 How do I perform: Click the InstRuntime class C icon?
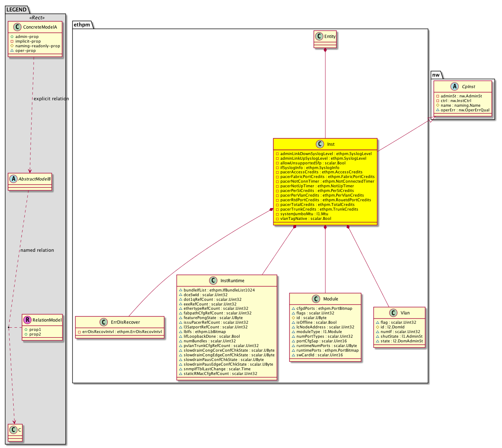pos(213,280)
